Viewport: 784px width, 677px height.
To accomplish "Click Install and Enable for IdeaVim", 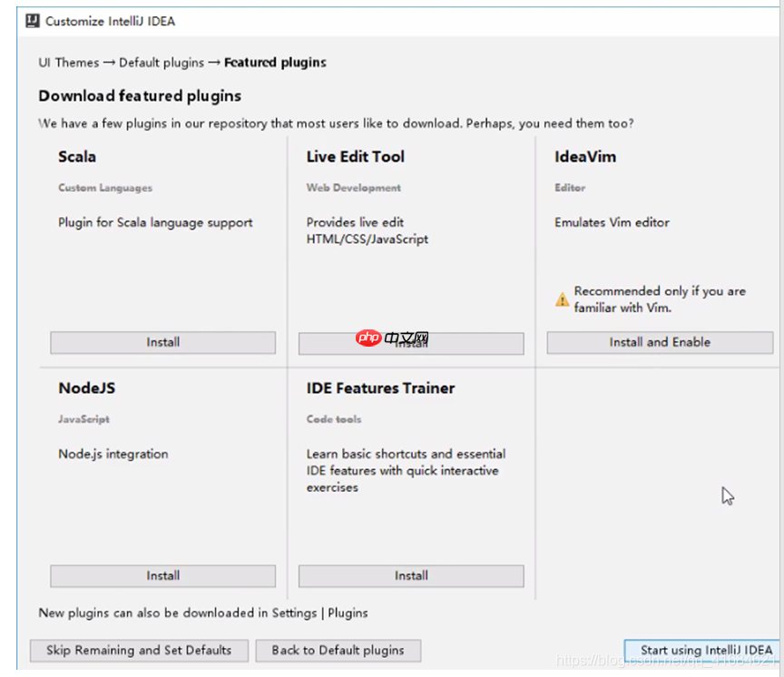I will (x=660, y=342).
